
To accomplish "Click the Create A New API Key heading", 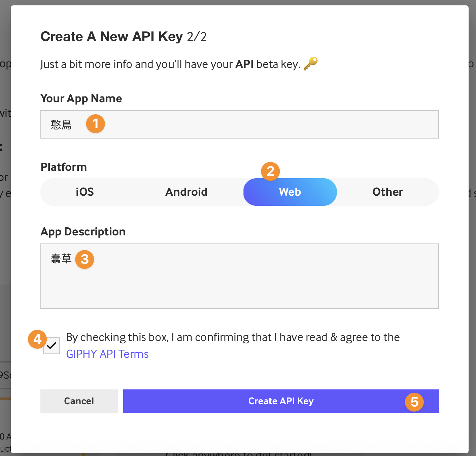I will click(x=124, y=36).
